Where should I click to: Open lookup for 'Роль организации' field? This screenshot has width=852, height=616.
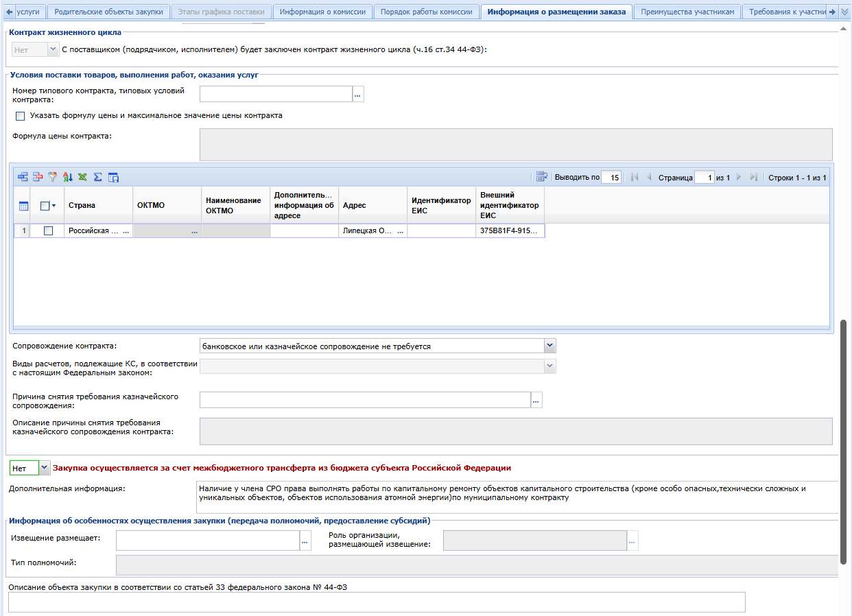(632, 541)
